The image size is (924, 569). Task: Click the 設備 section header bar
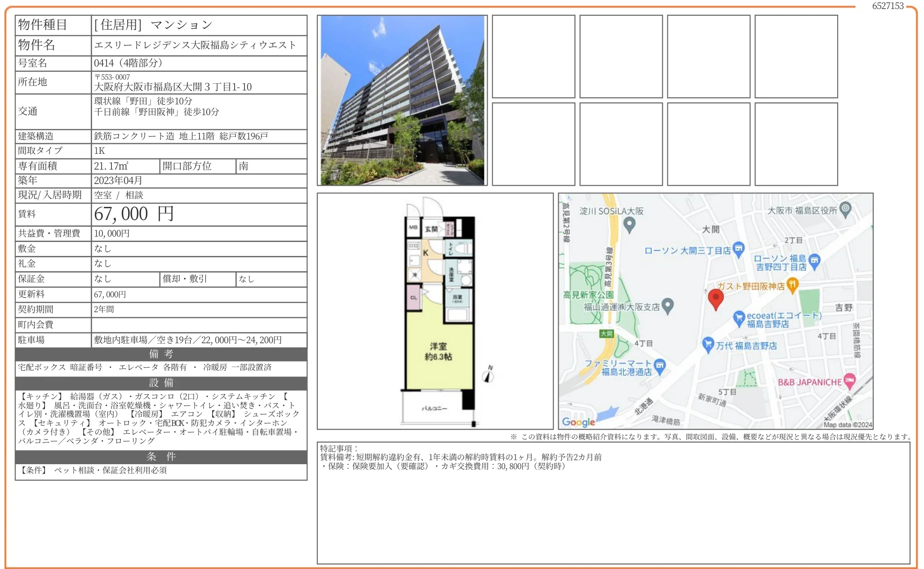click(161, 383)
